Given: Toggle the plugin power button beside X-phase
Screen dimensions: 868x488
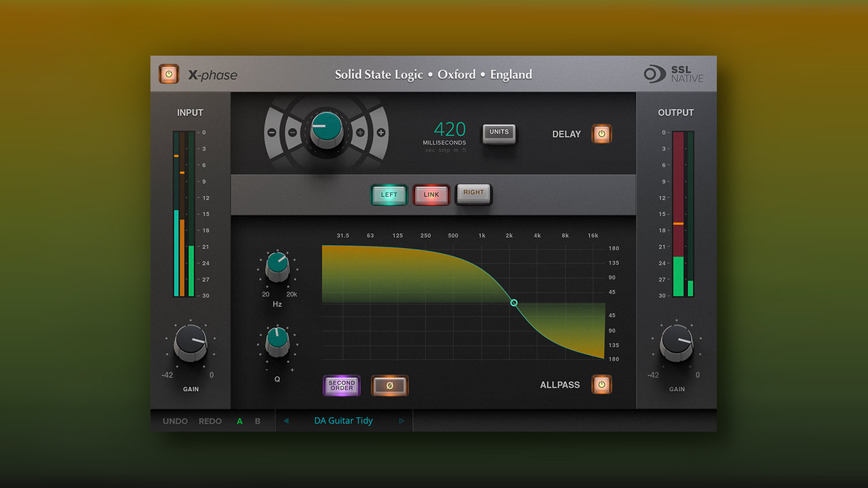Looking at the screenshot, I should coord(169,74).
